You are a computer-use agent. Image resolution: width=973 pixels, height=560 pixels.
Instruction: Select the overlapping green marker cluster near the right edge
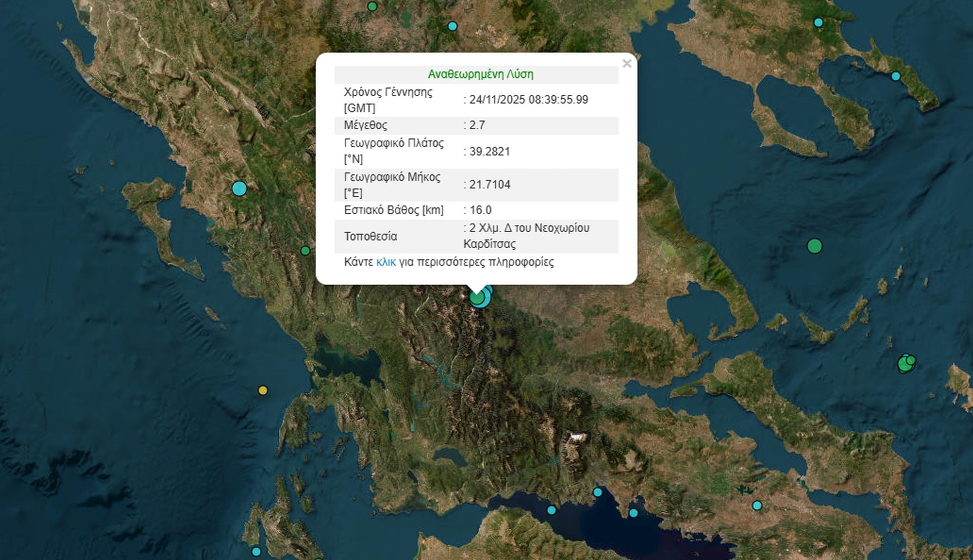[x=906, y=363]
